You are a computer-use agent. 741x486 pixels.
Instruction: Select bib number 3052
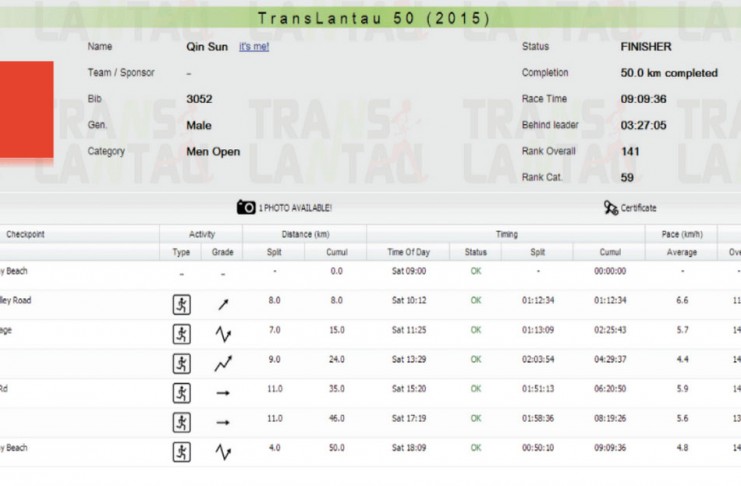click(x=199, y=99)
